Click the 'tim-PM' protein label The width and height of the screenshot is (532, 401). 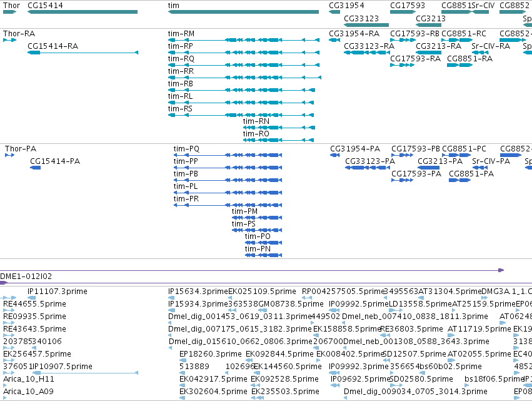[244, 211]
